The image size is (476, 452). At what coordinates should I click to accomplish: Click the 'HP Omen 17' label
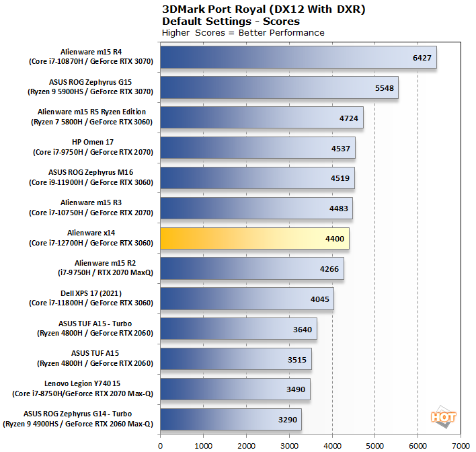(93, 142)
